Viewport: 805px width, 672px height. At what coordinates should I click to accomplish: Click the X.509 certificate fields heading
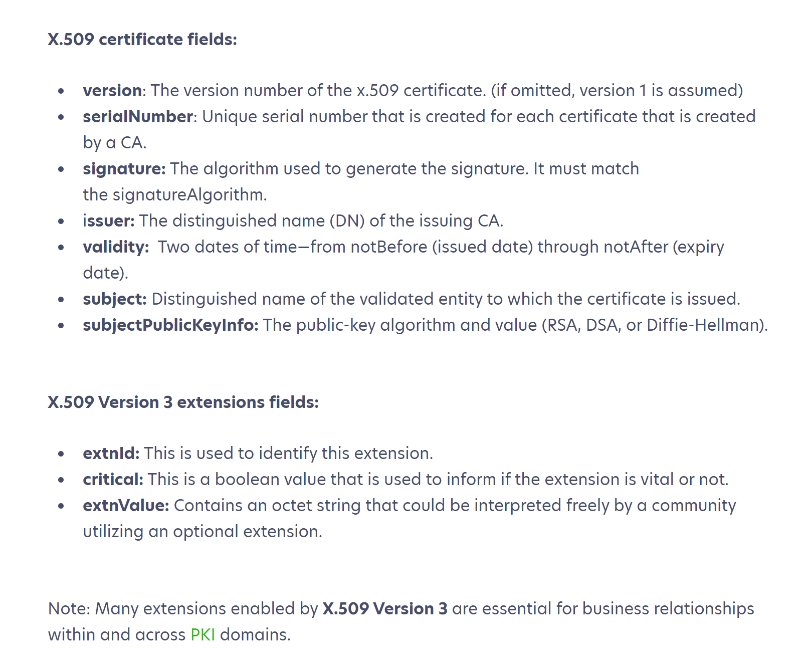[x=142, y=39]
